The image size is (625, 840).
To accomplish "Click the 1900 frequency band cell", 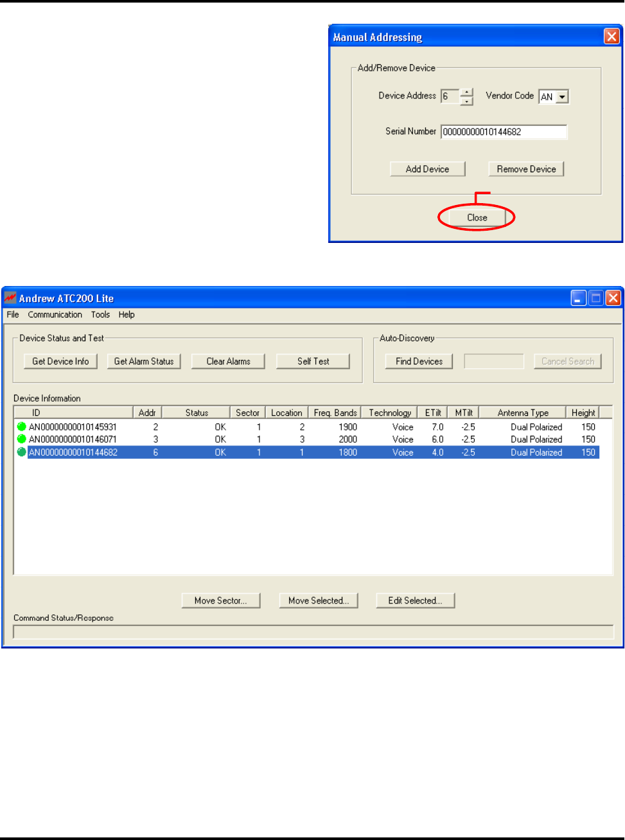I will point(348,427).
